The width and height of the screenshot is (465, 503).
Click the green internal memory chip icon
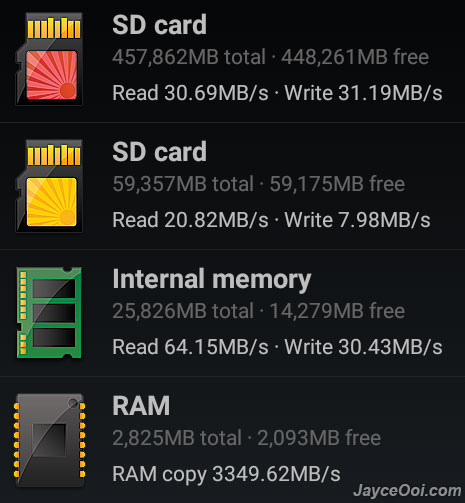pos(49,313)
